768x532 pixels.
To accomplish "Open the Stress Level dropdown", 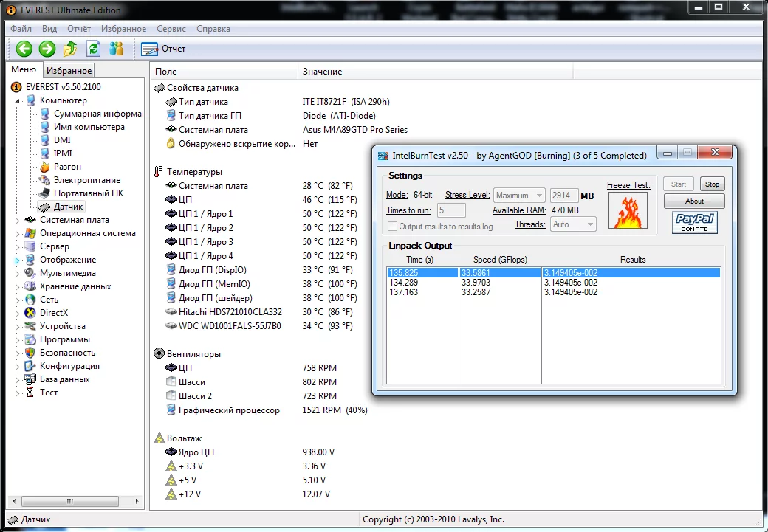I will (520, 196).
